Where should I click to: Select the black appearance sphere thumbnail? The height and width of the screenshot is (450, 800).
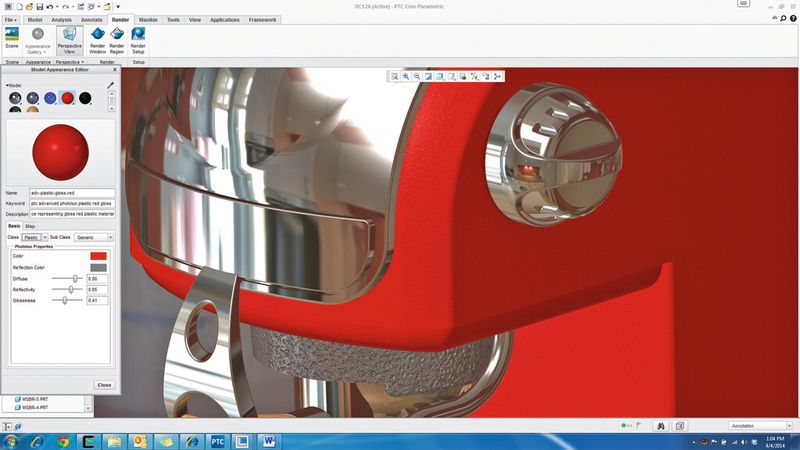click(85, 98)
